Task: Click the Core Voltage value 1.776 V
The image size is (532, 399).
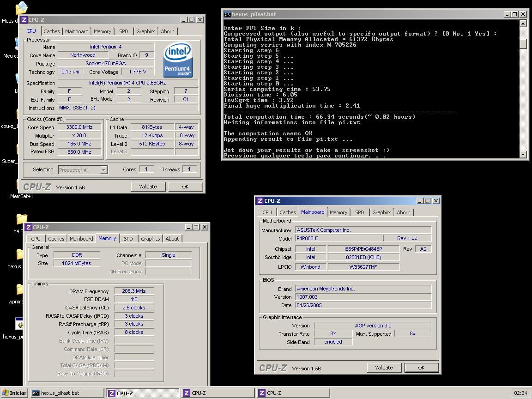Action: [x=138, y=72]
